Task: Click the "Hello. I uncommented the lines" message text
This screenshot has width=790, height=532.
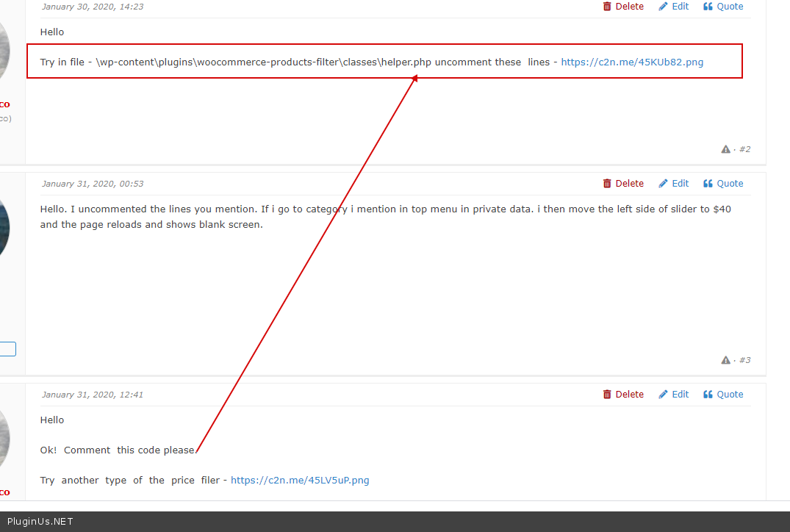Action: tap(385, 217)
